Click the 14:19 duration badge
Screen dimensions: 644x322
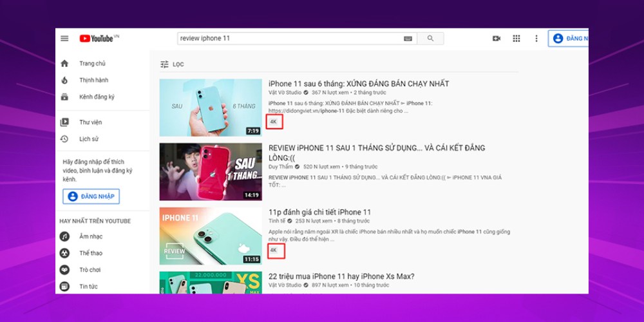click(x=252, y=195)
